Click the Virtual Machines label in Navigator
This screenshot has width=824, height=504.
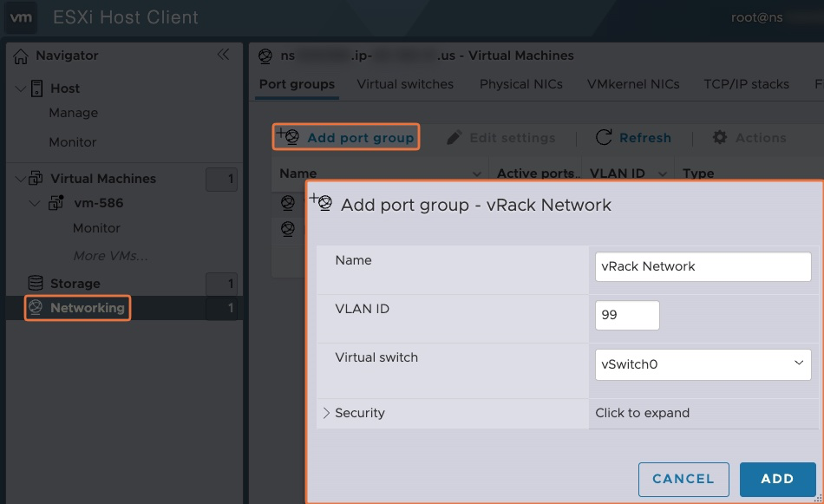pos(103,179)
